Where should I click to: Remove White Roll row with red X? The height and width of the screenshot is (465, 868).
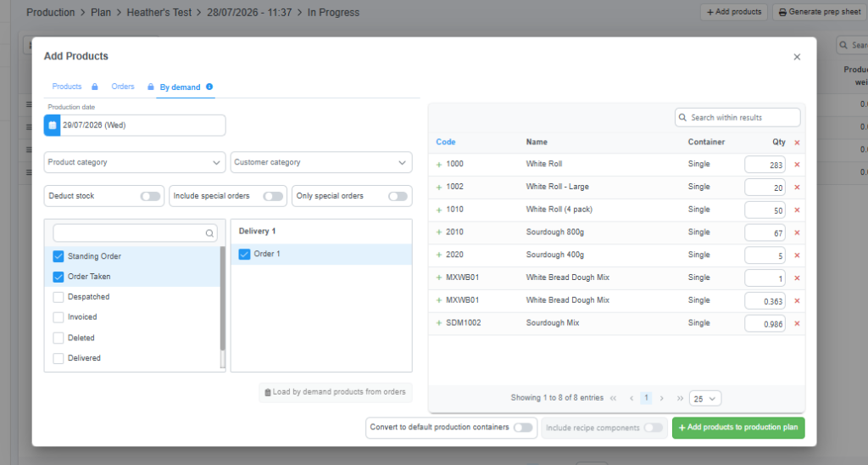[797, 165]
